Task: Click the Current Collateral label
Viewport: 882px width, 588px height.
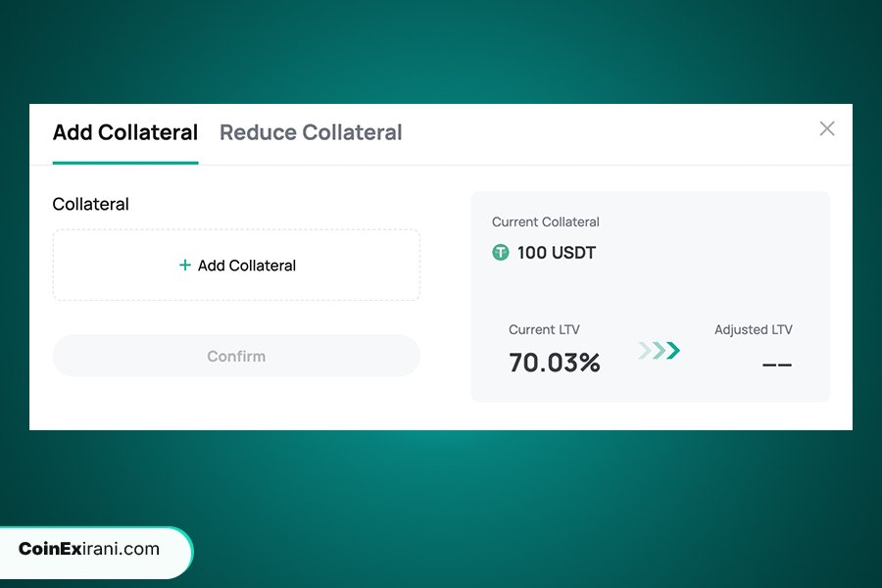Action: click(546, 221)
